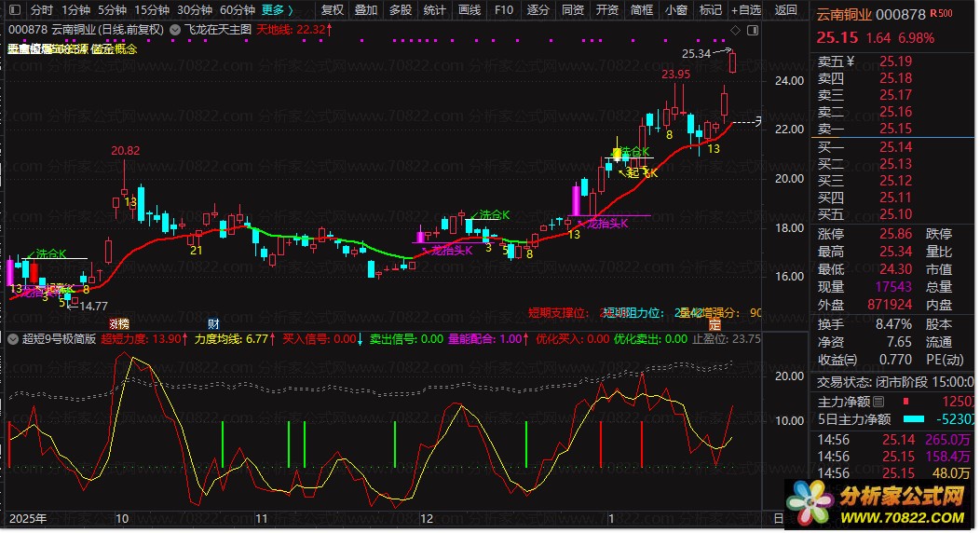Click the 力度均线: 6.77 indicator value
Viewport: 980px width, 533px height.
point(235,339)
